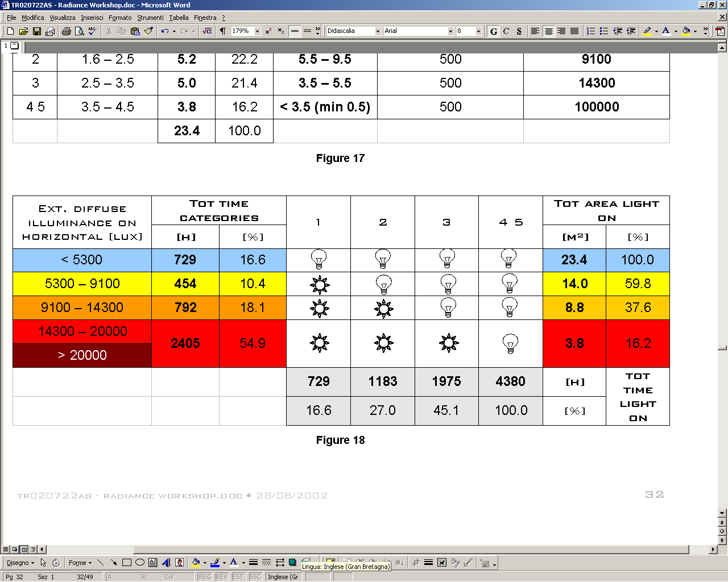Open the Formato menu
This screenshot has height=582, width=728.
120,18
